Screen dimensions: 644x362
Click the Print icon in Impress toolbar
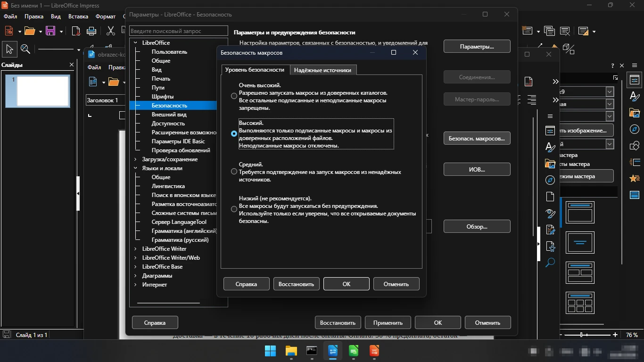[x=92, y=31]
